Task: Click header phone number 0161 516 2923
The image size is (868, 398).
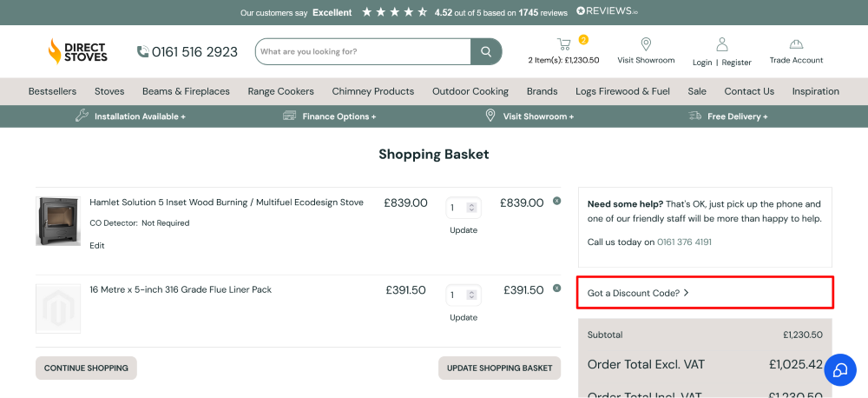Action: 194,52
